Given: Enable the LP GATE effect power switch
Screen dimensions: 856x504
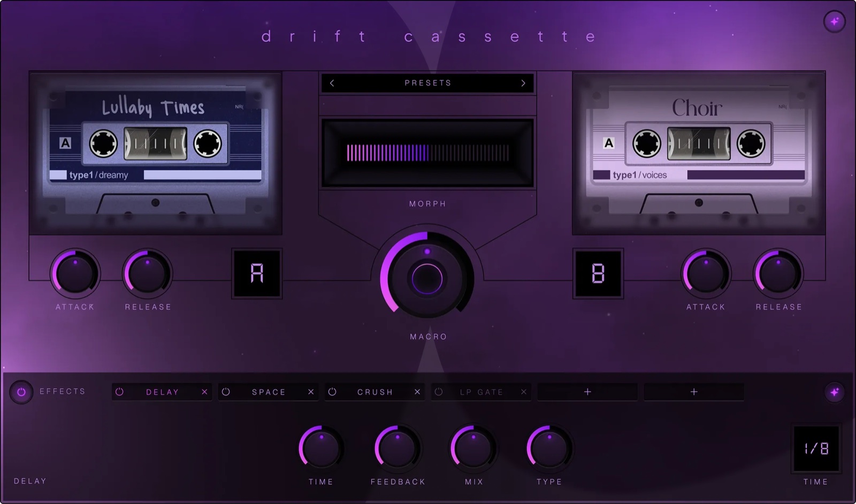Looking at the screenshot, I should pos(439,392).
